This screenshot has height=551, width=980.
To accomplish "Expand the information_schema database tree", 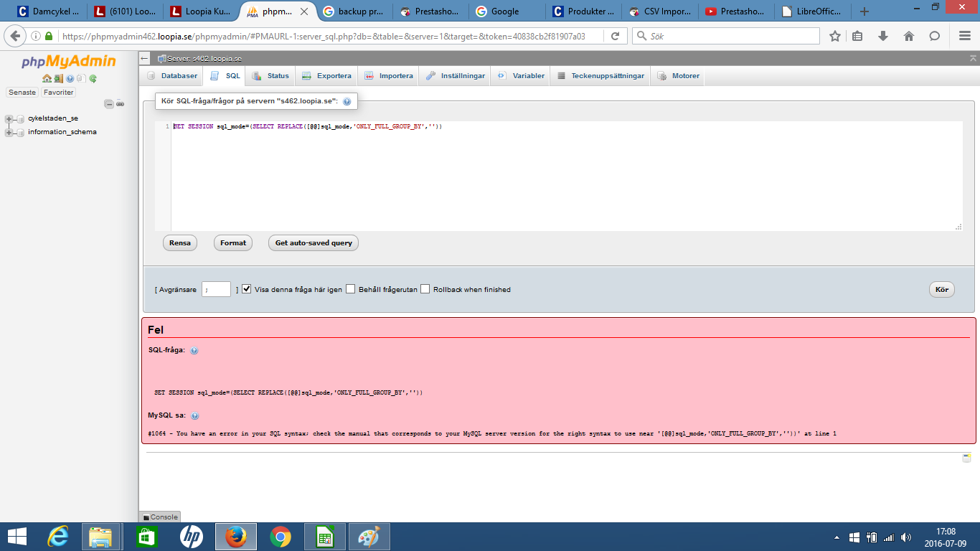I will pyautogui.click(x=9, y=132).
